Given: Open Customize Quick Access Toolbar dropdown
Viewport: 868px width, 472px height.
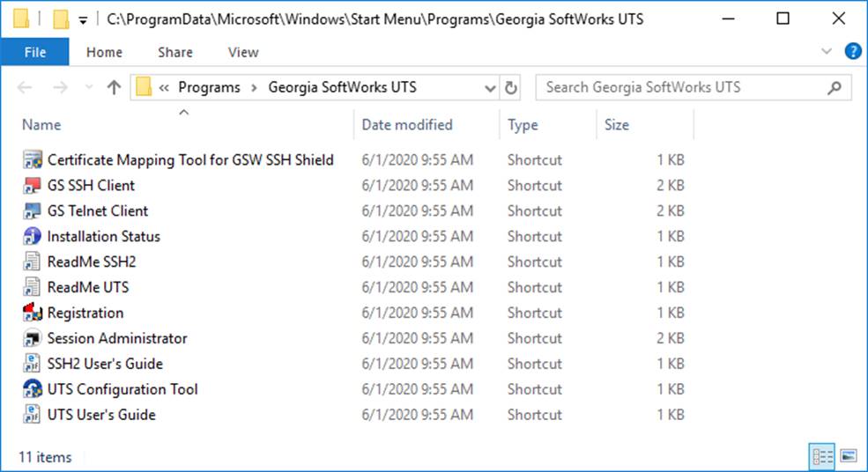Looking at the screenshot, I should pyautogui.click(x=83, y=20).
